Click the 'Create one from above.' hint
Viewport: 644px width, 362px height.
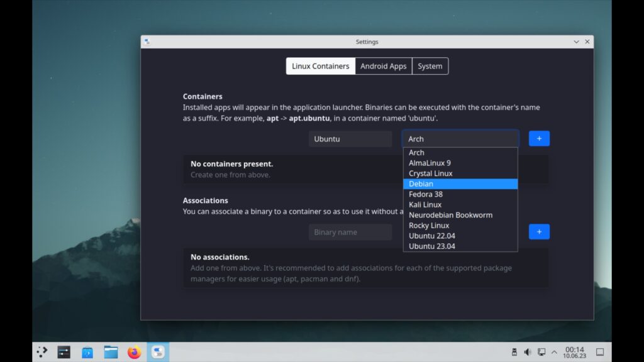[x=230, y=175]
